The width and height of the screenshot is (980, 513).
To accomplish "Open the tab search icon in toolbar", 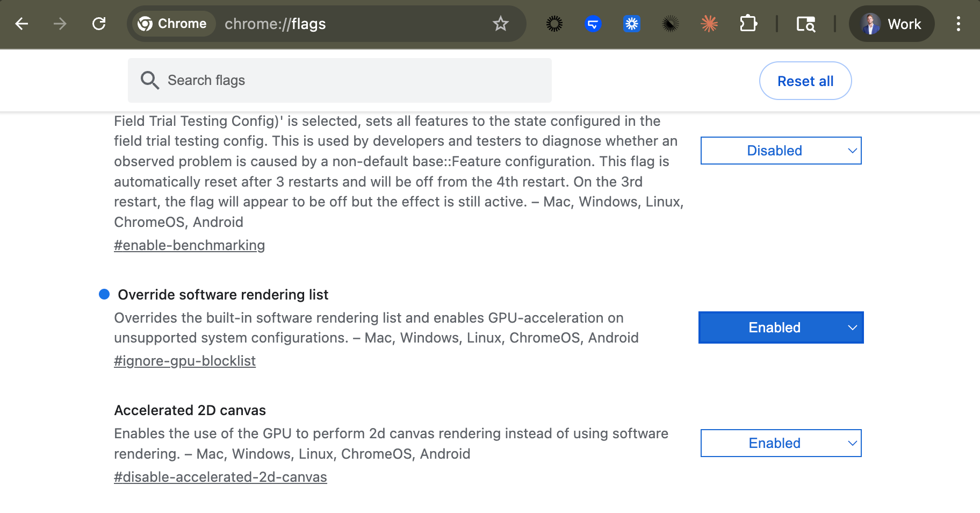I will point(805,24).
